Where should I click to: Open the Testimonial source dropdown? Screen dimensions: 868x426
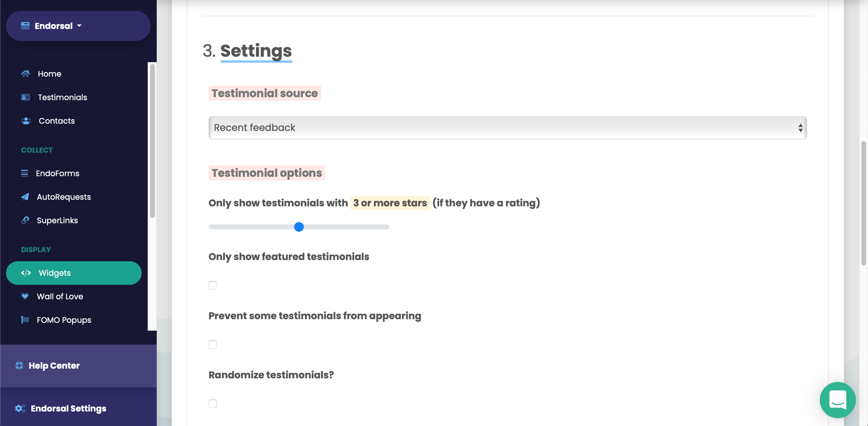pos(508,128)
